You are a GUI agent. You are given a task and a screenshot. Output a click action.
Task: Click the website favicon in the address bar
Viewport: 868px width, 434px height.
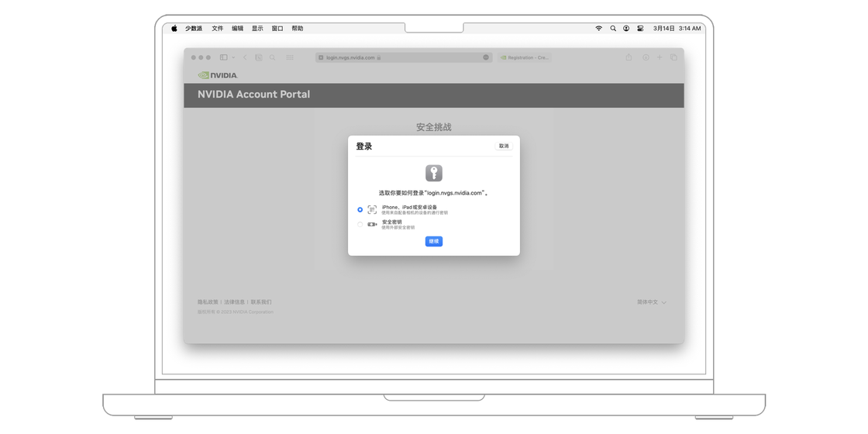[321, 57]
